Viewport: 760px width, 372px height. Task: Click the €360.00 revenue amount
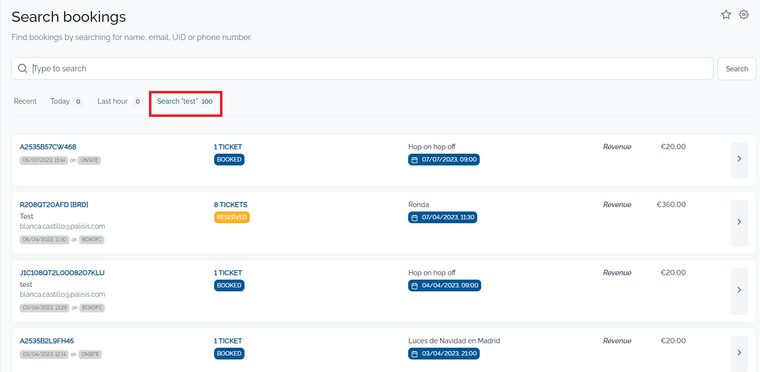[x=671, y=205]
